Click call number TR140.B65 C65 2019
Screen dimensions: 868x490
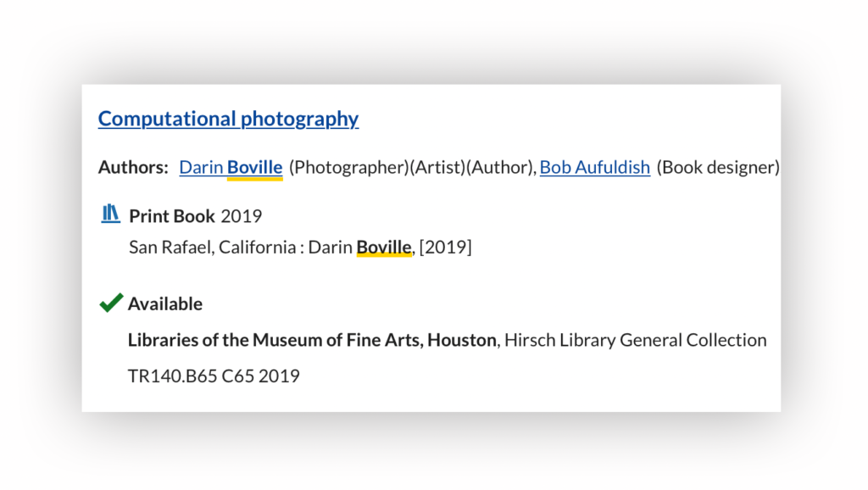pyautogui.click(x=214, y=376)
